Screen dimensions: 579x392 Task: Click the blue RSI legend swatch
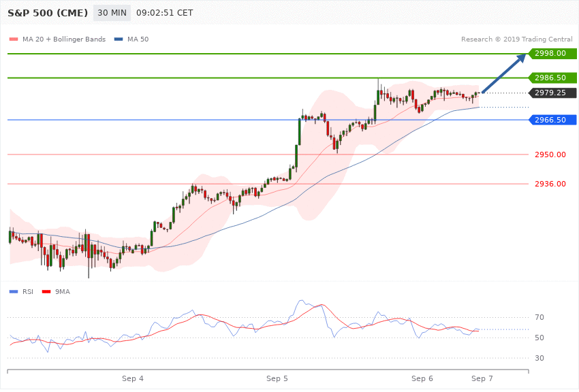(14, 292)
